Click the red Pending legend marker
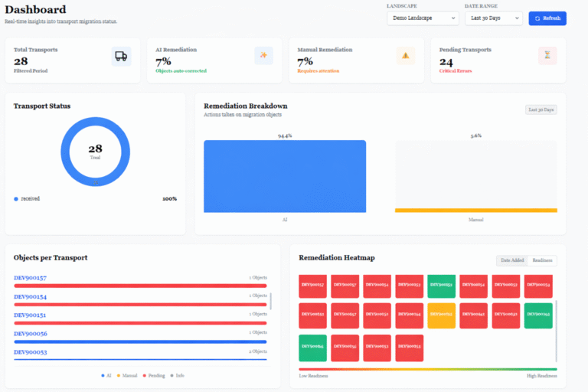 pos(143,375)
